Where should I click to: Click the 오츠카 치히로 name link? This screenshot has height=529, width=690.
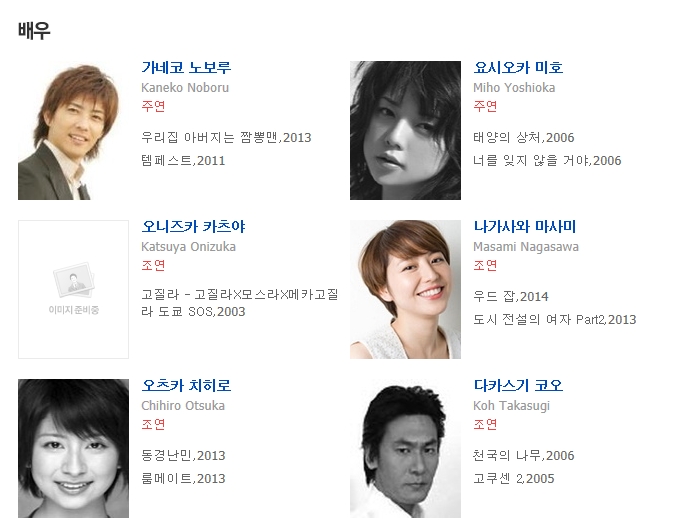(186, 385)
